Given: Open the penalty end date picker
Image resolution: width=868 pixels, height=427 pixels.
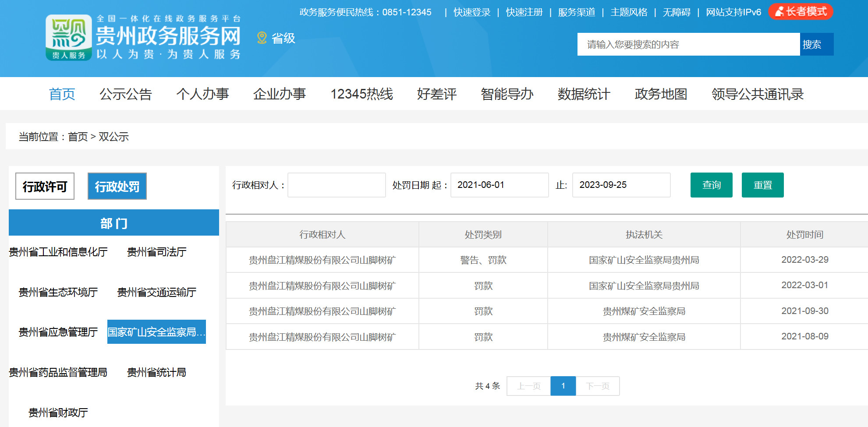Looking at the screenshot, I should [x=621, y=185].
